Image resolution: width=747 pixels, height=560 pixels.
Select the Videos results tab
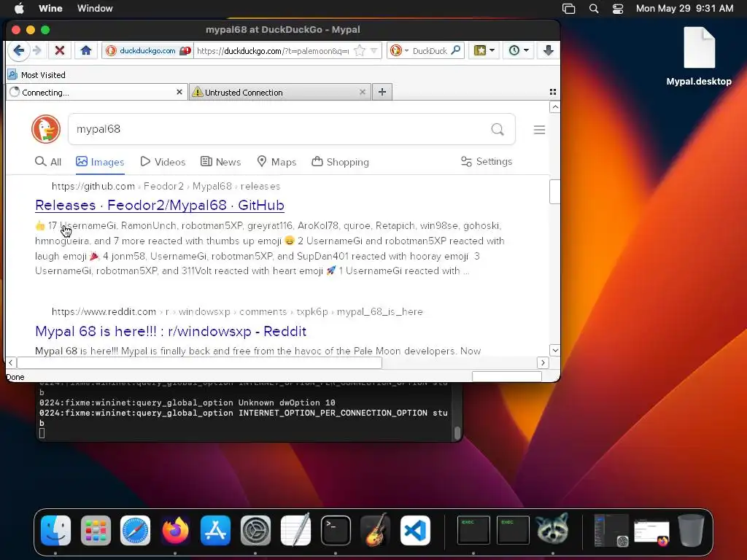click(163, 162)
